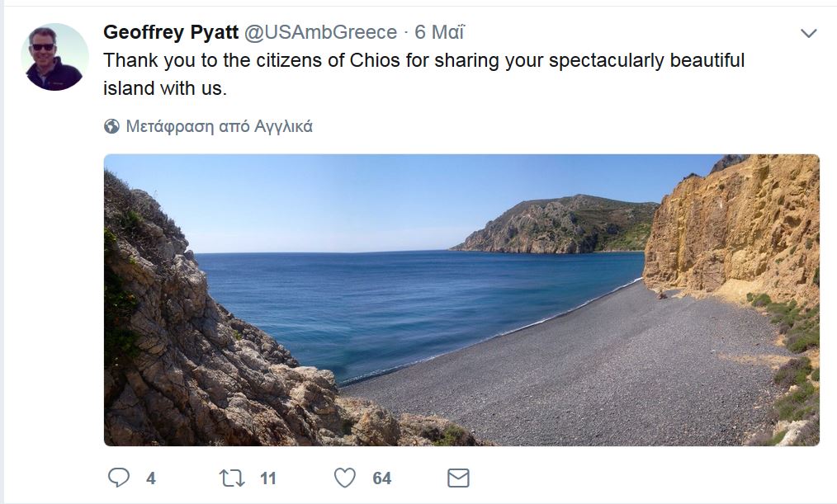
Task: Open the Chios beach photo
Action: tap(461, 299)
